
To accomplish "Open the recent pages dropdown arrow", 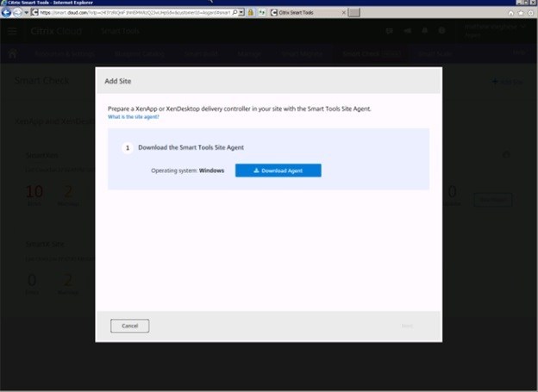I will coord(26,13).
